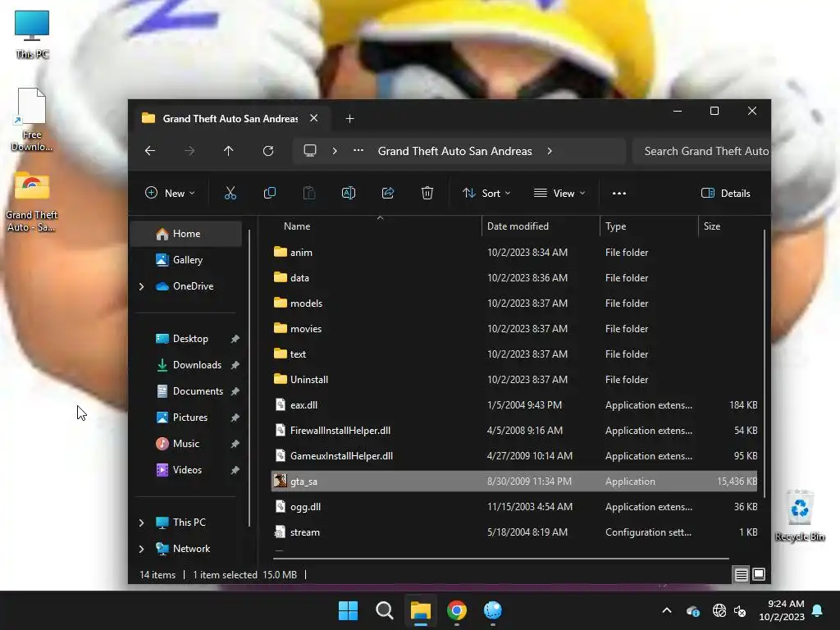Click the Delete trash can icon
Screen dimensions: 840x630
427,194
